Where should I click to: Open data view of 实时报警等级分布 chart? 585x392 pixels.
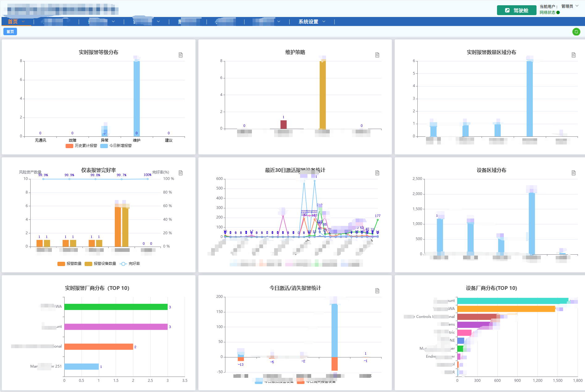tap(181, 55)
